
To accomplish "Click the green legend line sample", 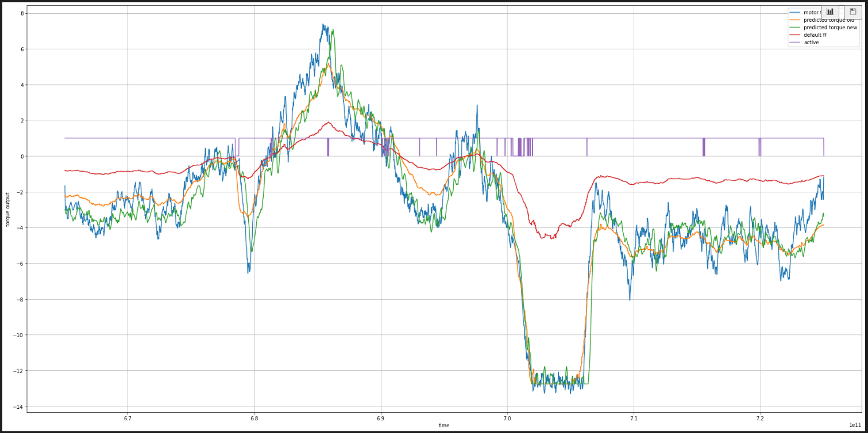I will 795,28.
